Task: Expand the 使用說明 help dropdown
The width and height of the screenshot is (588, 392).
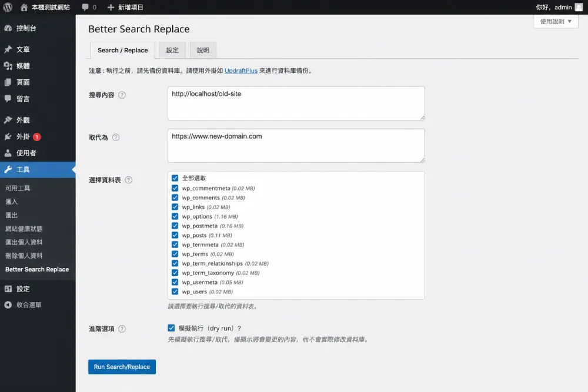Action: pyautogui.click(x=556, y=21)
